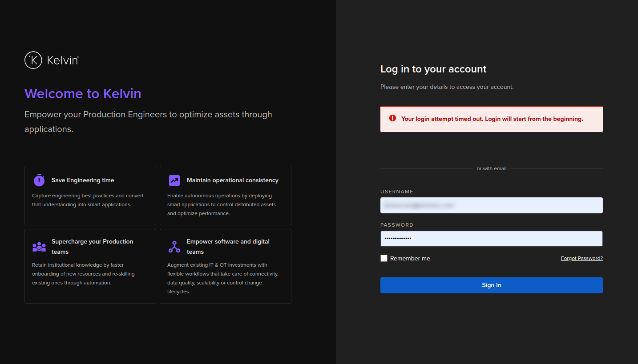Click the Log in to your account heading
The width and height of the screenshot is (638, 364).
pos(433,69)
